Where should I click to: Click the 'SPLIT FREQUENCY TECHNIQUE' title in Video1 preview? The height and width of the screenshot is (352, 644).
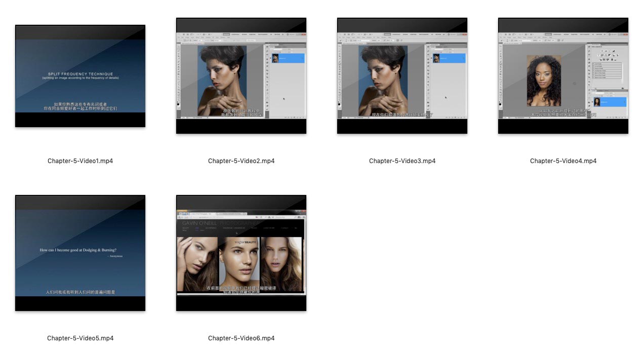(x=80, y=74)
